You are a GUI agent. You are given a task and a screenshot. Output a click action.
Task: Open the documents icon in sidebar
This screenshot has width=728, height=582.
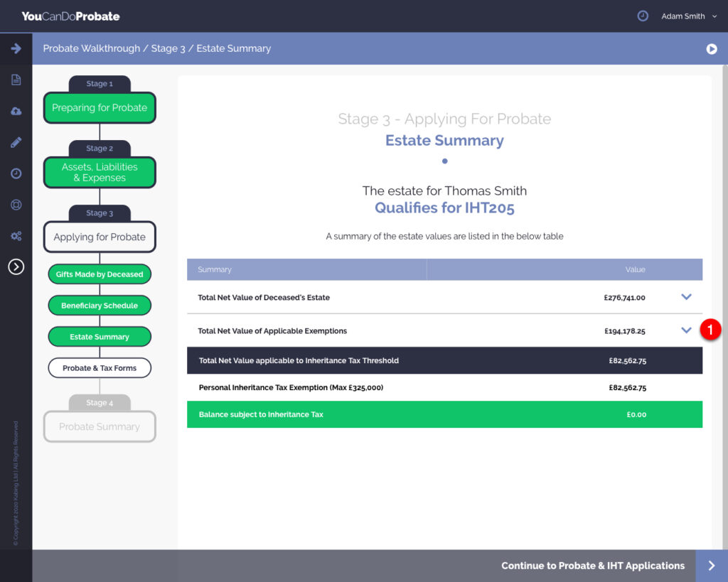click(x=16, y=80)
